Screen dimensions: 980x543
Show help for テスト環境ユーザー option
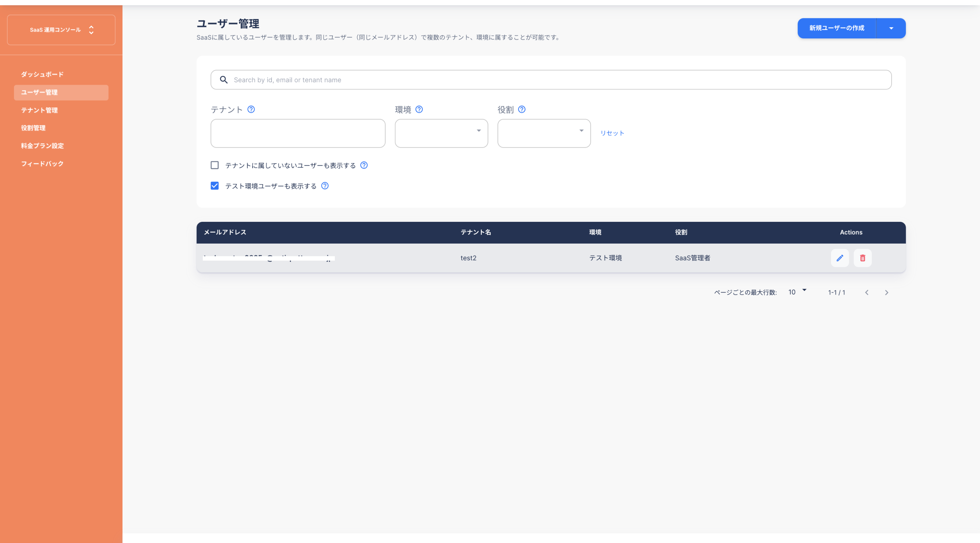[x=325, y=186]
